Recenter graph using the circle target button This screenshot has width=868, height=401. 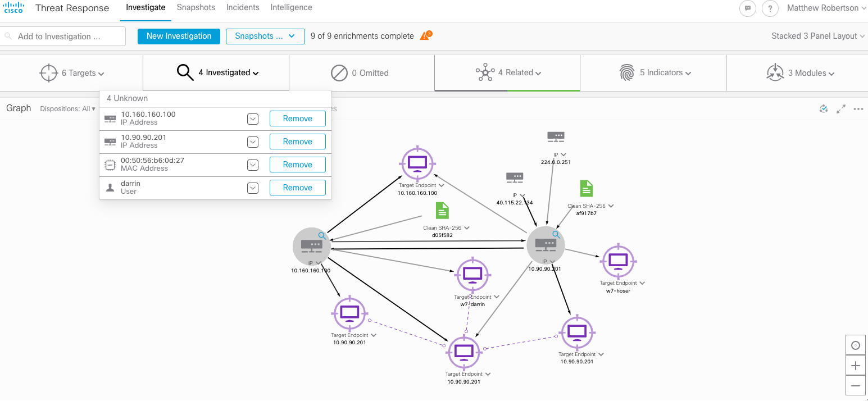click(x=856, y=345)
